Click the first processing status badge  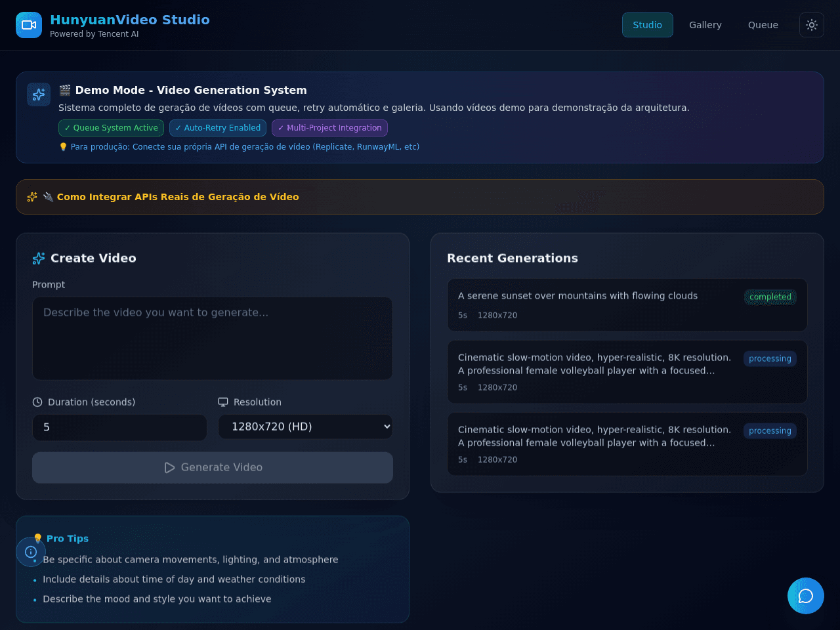(770, 359)
